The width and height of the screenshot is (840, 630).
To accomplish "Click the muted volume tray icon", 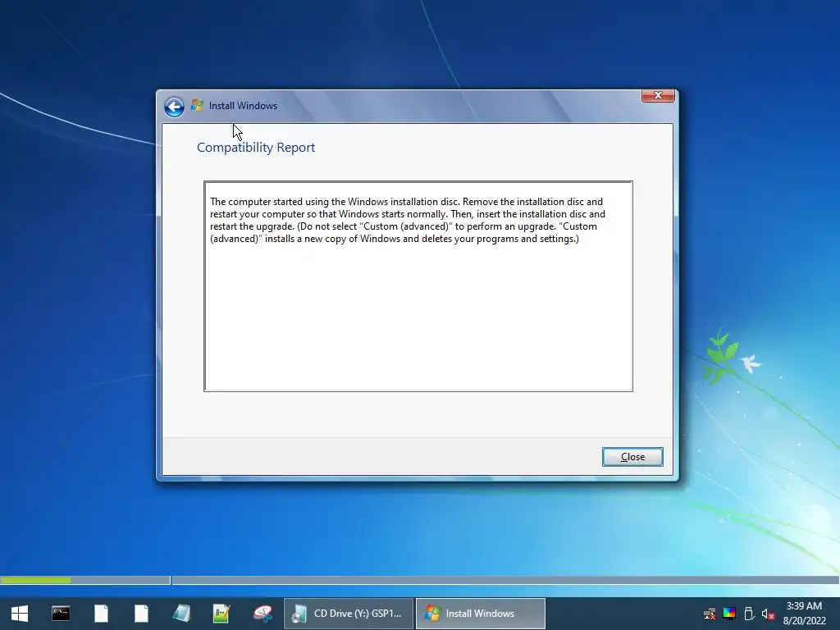I will coord(768,614).
